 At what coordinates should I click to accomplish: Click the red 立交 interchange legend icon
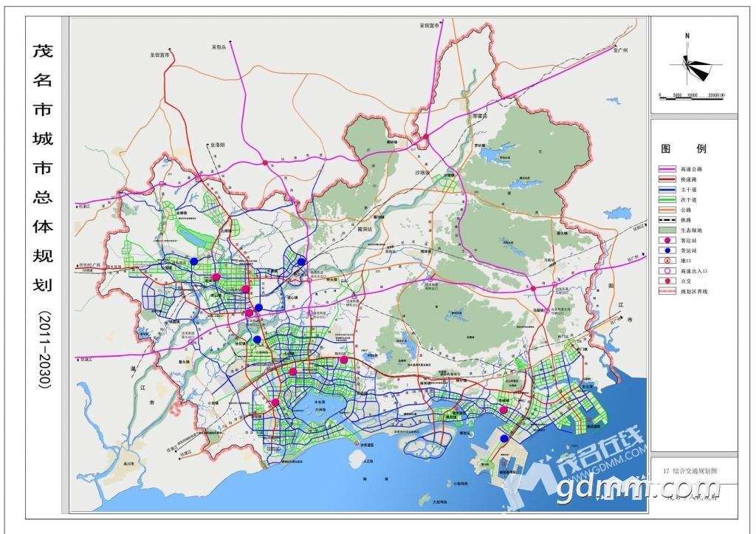click(x=667, y=281)
